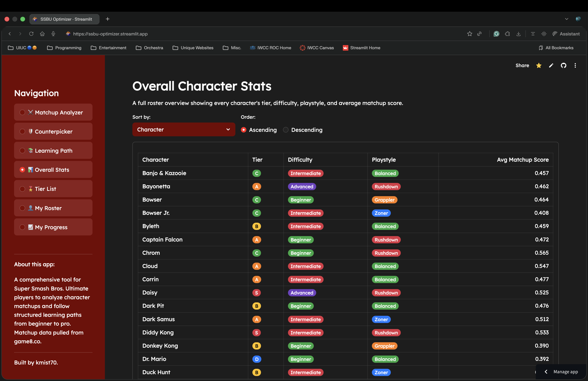The width and height of the screenshot is (588, 381).
Task: Open the Entertainment bookmarks folder
Action: pos(108,48)
